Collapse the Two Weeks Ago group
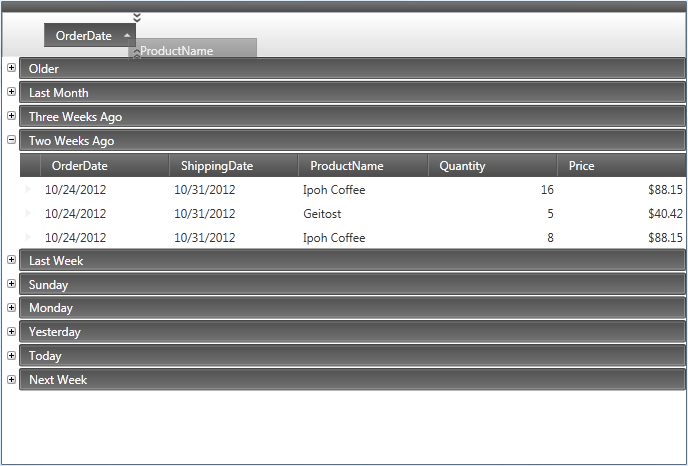Image resolution: width=688 pixels, height=466 pixels. click(11, 140)
